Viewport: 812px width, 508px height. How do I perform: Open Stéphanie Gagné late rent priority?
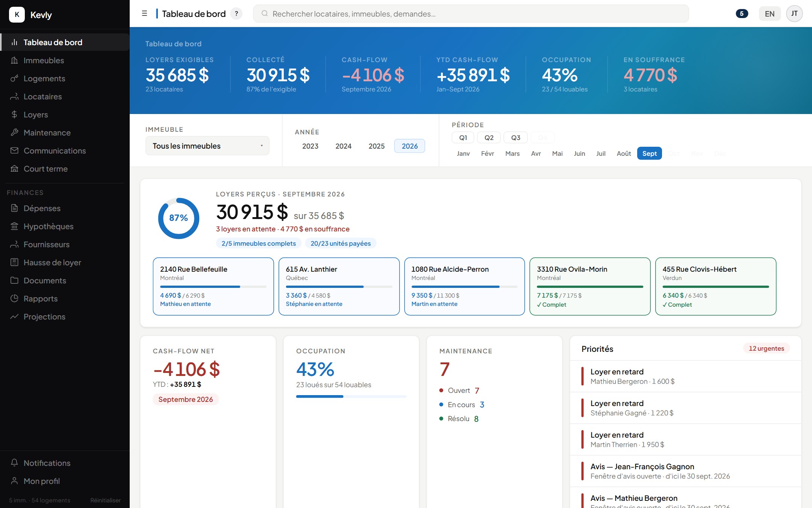pyautogui.click(x=685, y=408)
